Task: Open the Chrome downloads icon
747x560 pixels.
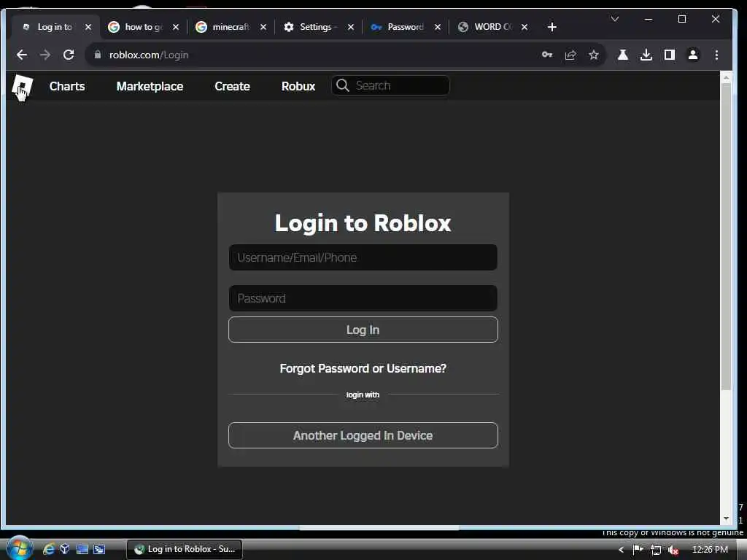Action: click(x=646, y=55)
